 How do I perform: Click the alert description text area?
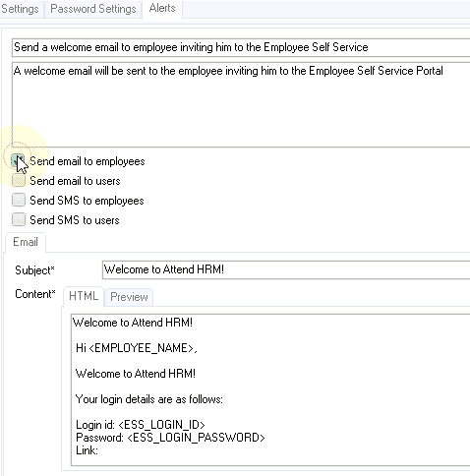click(x=241, y=104)
